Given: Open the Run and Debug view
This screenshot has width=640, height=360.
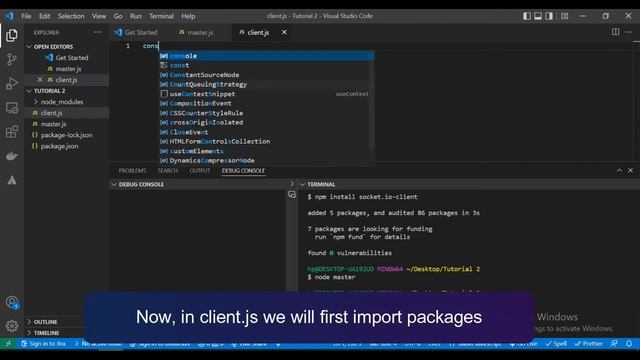Looking at the screenshot, I should (x=12, y=83).
